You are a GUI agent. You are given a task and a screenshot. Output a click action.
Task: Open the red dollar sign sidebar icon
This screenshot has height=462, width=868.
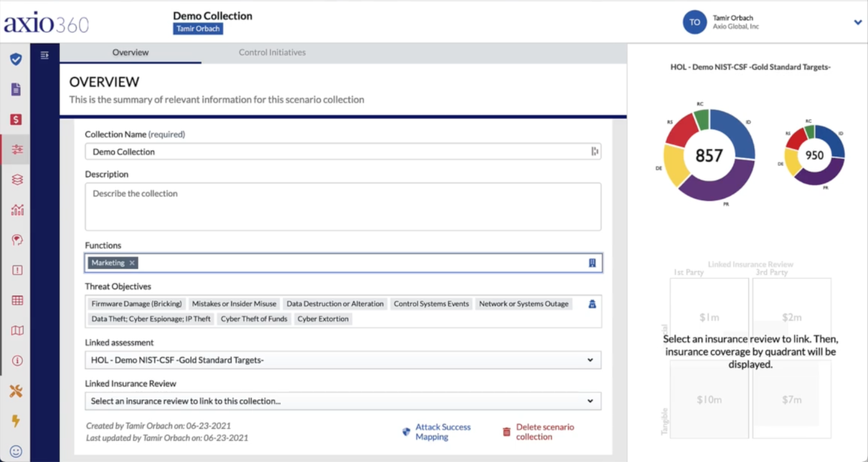click(16, 120)
